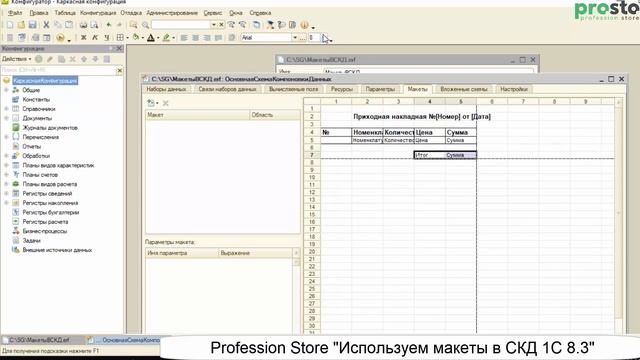Click the cell Borders icon
The image size is (640, 360).
pos(120,38)
